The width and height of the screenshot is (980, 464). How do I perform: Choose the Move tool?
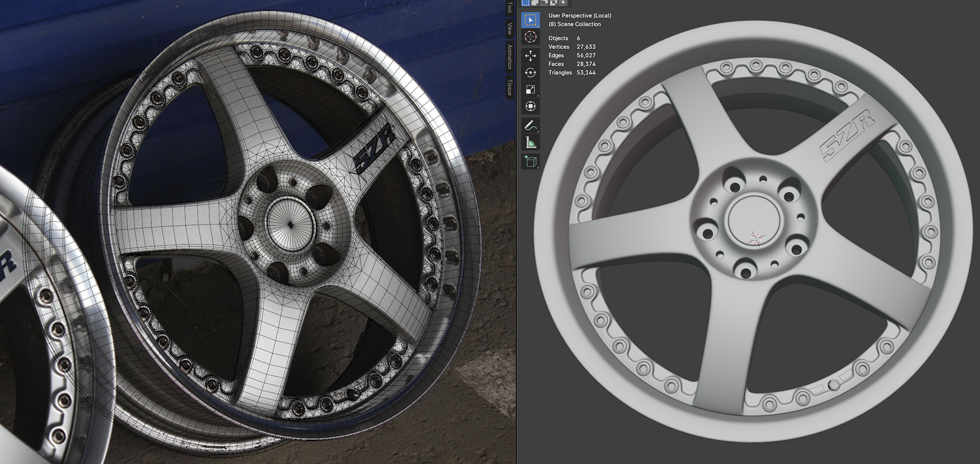pos(530,56)
